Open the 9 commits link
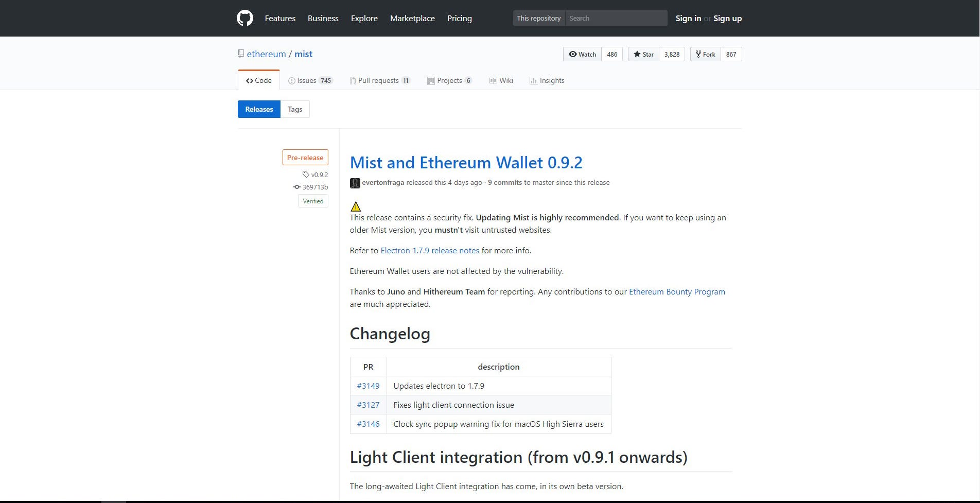Viewport: 980px width, 503px height. point(505,182)
